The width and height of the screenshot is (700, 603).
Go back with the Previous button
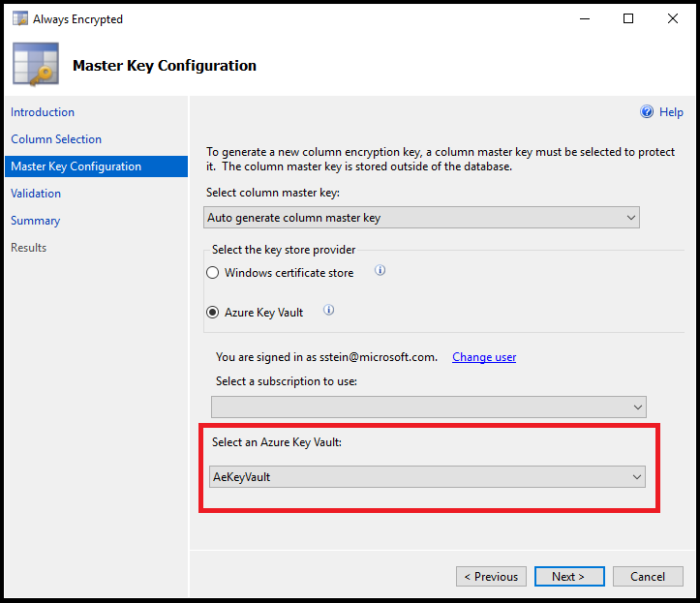coord(491,576)
